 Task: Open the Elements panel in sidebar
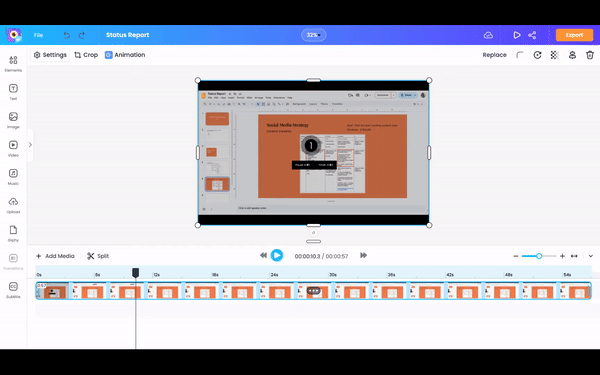click(x=13, y=63)
